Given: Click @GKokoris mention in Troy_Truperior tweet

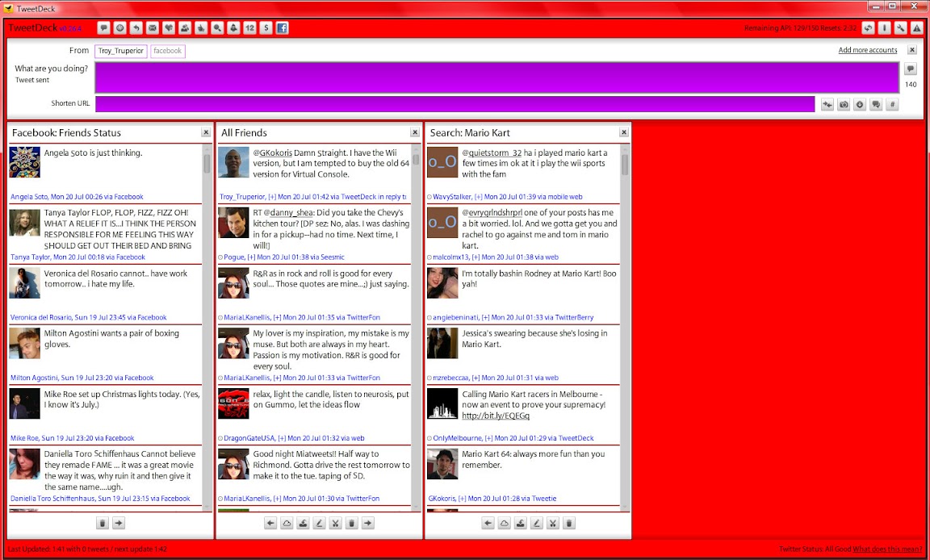Looking at the screenshot, I should (x=273, y=153).
